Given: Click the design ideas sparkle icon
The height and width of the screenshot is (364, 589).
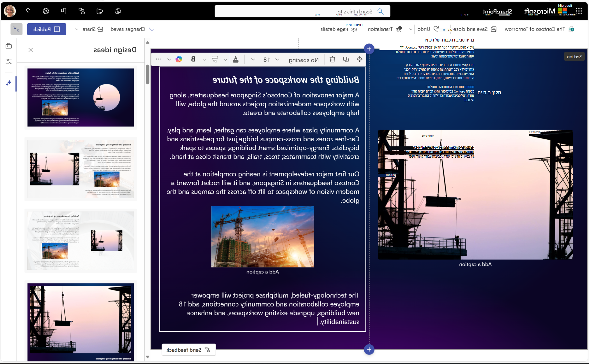Looking at the screenshot, I should (x=9, y=83).
